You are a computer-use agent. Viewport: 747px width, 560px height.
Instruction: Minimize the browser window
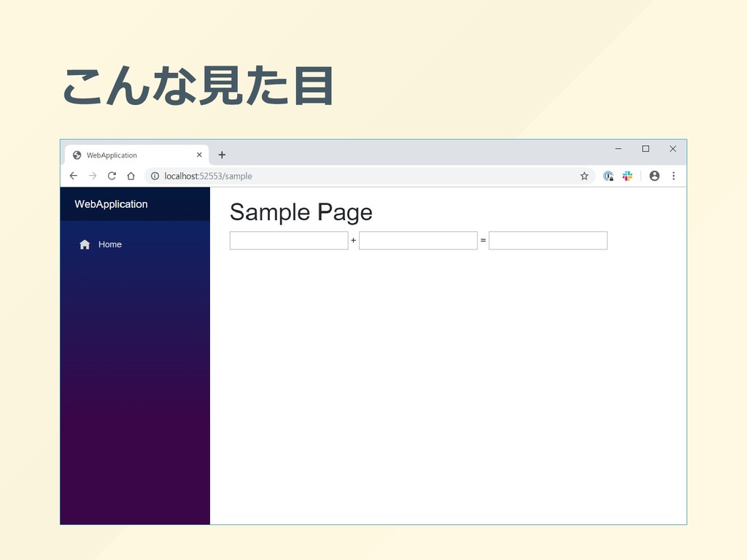tap(619, 149)
